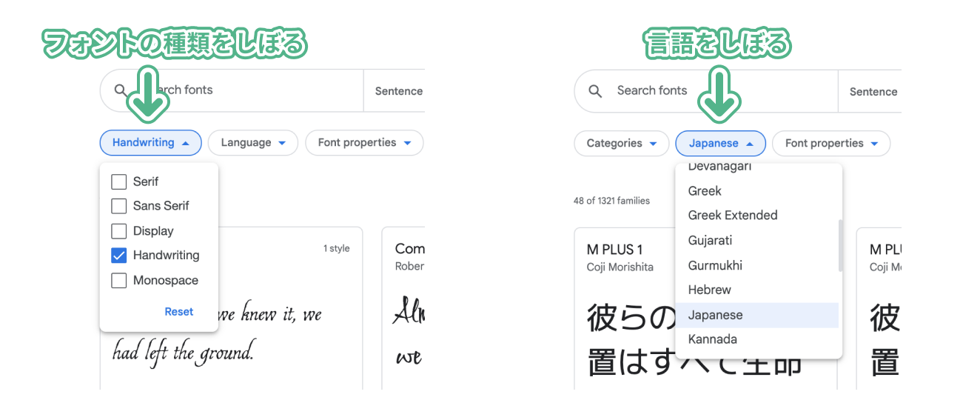Tick the Display checkbox
This screenshot has width=980, height=403.
[118, 230]
